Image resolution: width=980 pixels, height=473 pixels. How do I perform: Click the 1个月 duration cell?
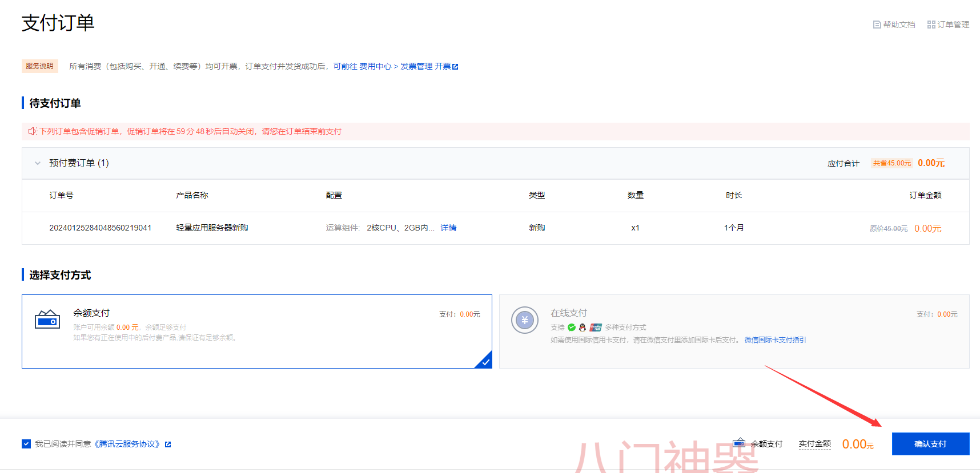coord(734,228)
